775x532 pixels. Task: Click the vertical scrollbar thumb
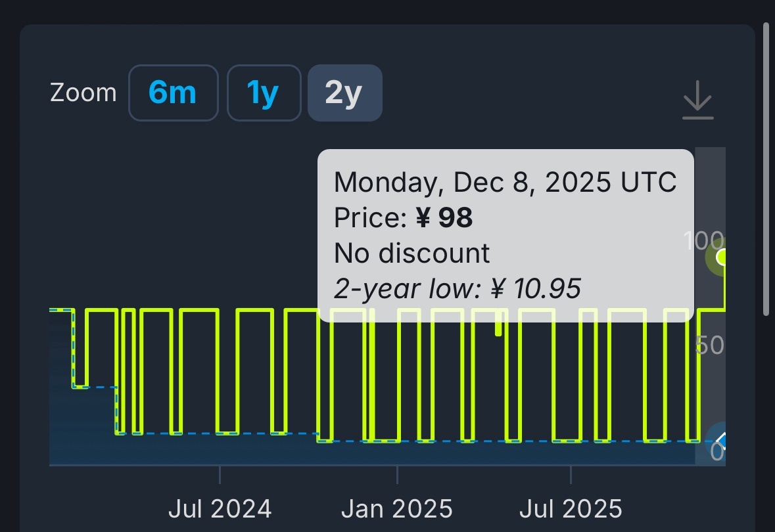point(766,167)
